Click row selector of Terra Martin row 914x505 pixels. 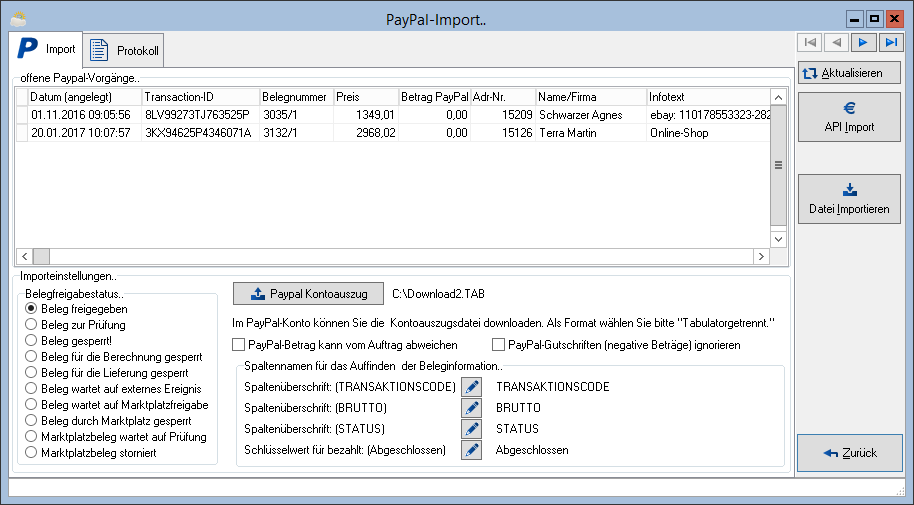point(22,133)
